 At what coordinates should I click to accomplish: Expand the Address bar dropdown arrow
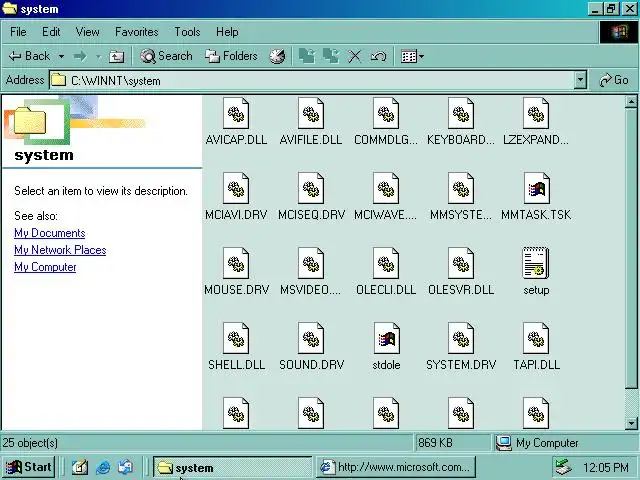[580, 80]
